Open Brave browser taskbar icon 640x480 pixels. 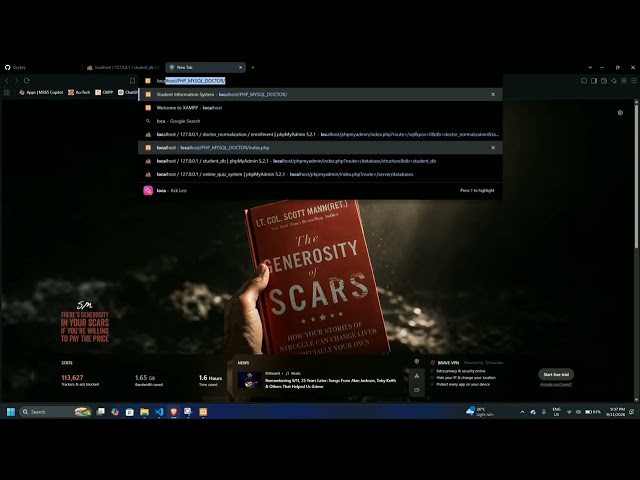(174, 412)
